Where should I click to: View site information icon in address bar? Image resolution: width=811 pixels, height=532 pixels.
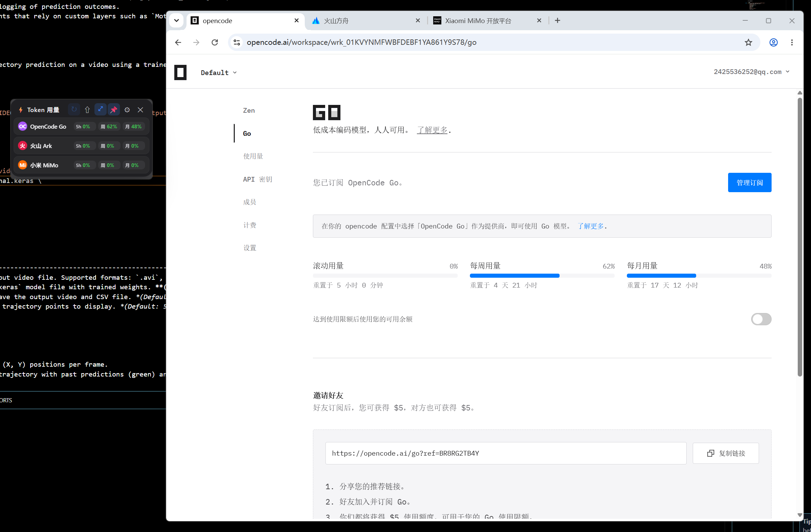tap(237, 42)
